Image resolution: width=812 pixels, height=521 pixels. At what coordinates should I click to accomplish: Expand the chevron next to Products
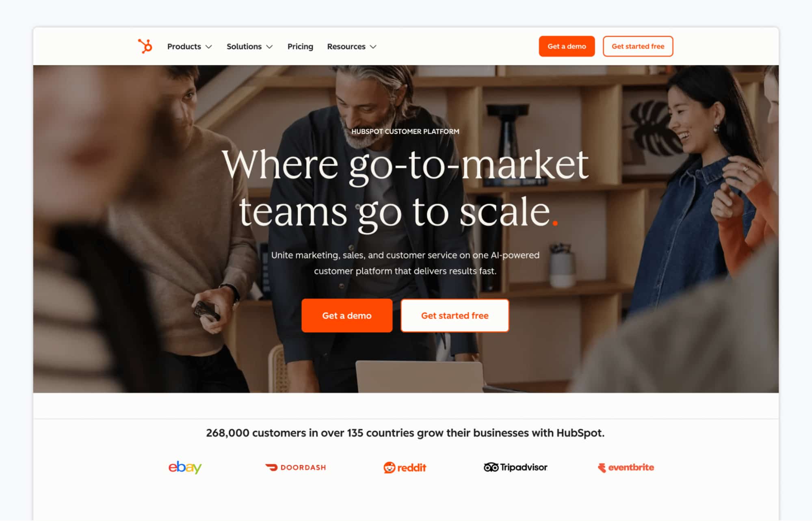[x=209, y=47]
